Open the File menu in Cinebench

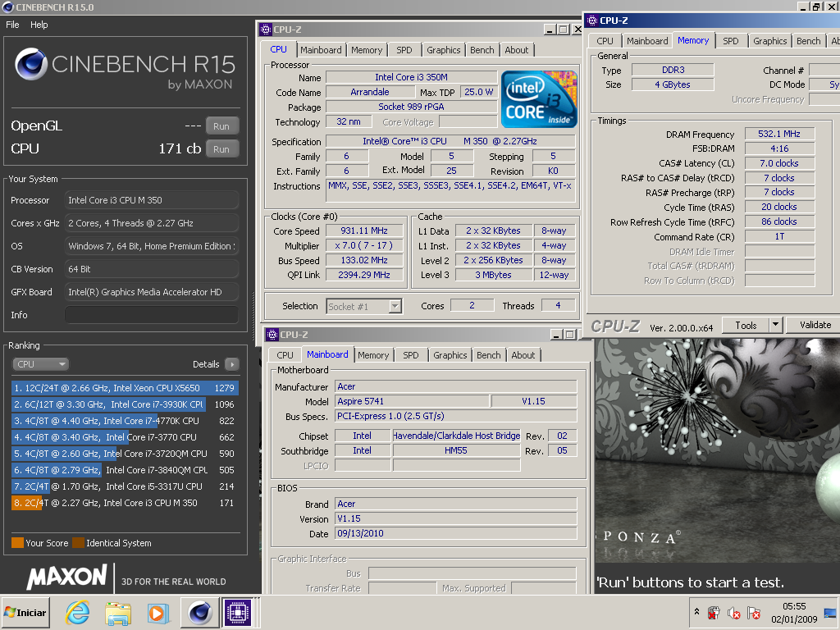point(12,25)
